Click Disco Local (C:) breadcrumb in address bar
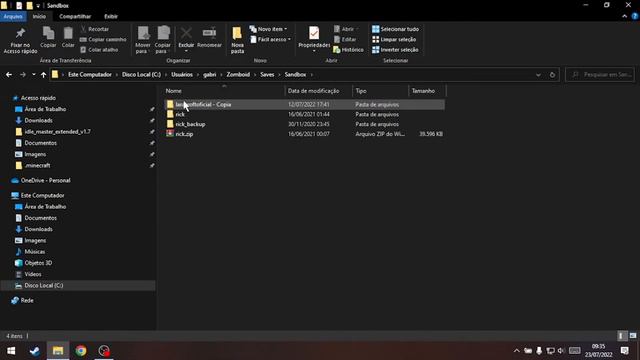This screenshot has width=640, height=360. 141,75
